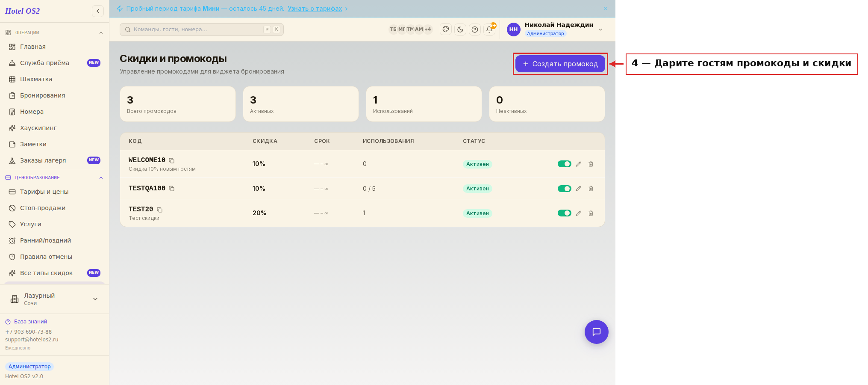
Task: Open the floating chat button
Action: coord(596,332)
